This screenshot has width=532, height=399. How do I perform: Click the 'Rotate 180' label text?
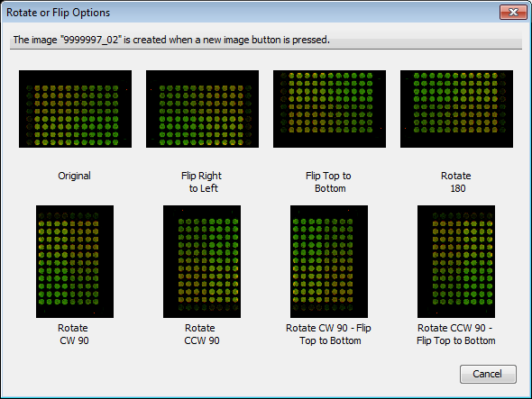(x=456, y=182)
